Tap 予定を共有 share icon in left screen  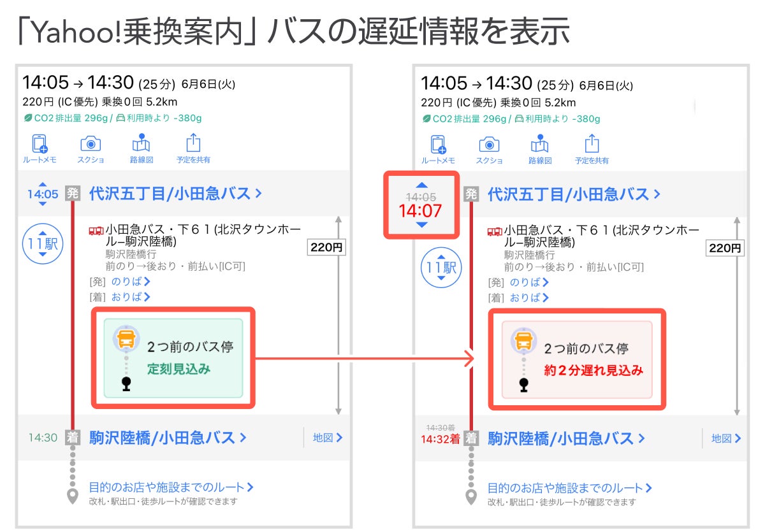(x=193, y=143)
